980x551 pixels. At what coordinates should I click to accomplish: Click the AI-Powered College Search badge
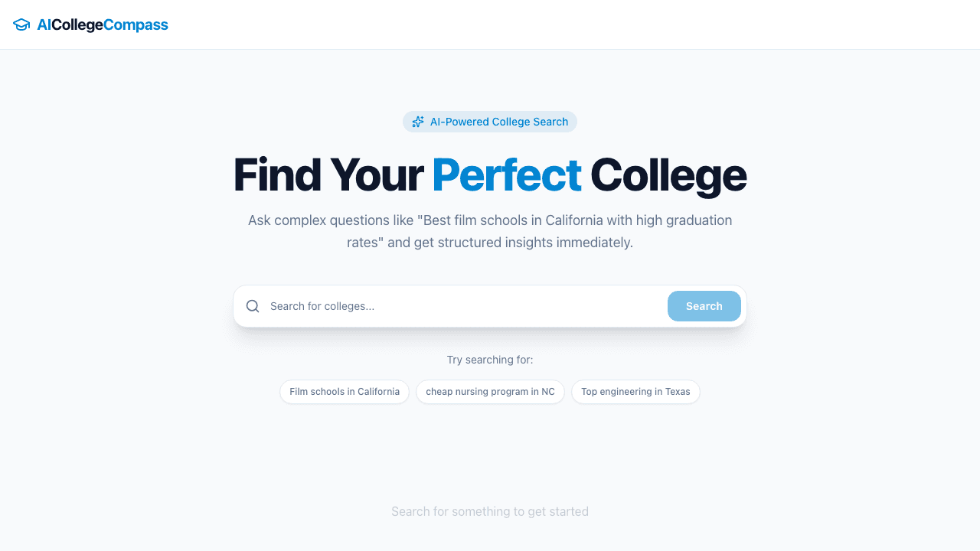click(x=490, y=122)
